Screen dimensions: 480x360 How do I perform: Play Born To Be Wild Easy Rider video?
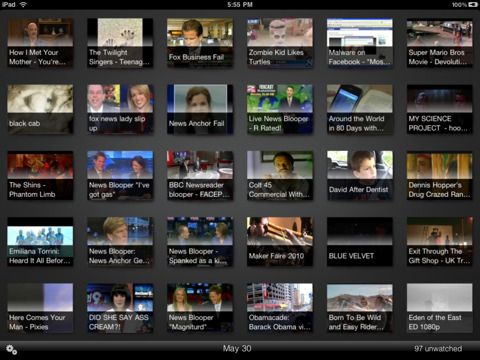click(360, 308)
